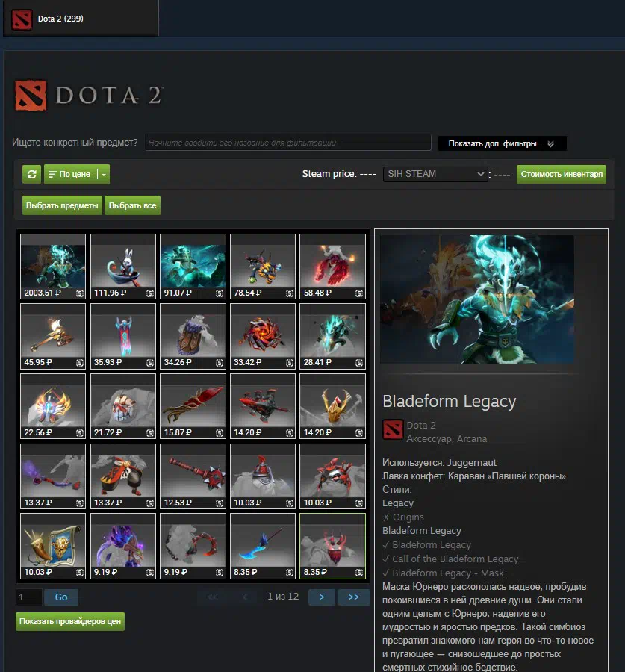Select the Bladeform Legacy item priced 2003.51 ₽

pos(53,266)
